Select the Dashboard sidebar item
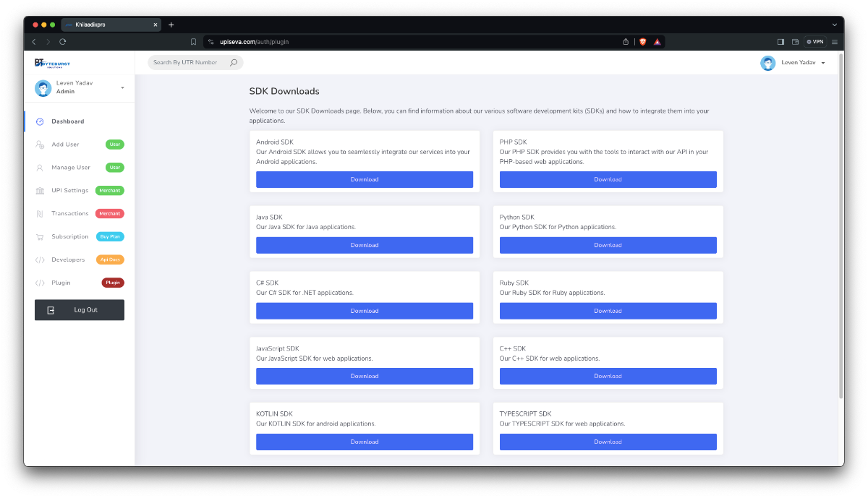Screen dimensions: 868x498 (x=67, y=121)
